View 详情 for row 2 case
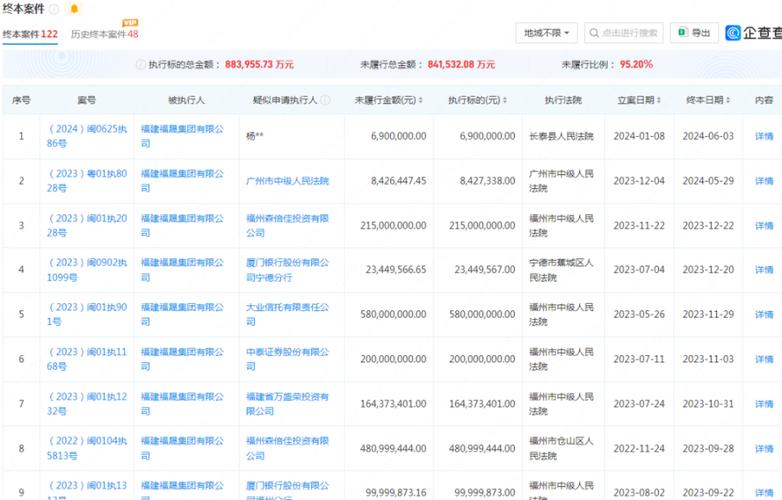The image size is (782, 500). coord(764,181)
